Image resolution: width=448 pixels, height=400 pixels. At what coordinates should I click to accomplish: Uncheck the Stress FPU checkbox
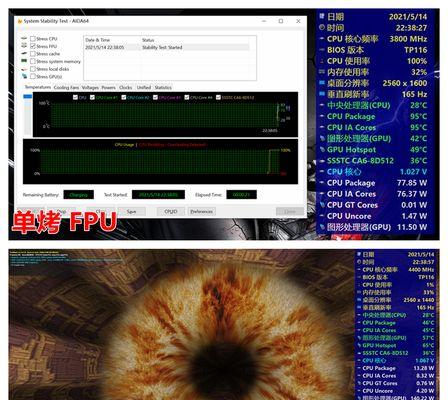33,46
